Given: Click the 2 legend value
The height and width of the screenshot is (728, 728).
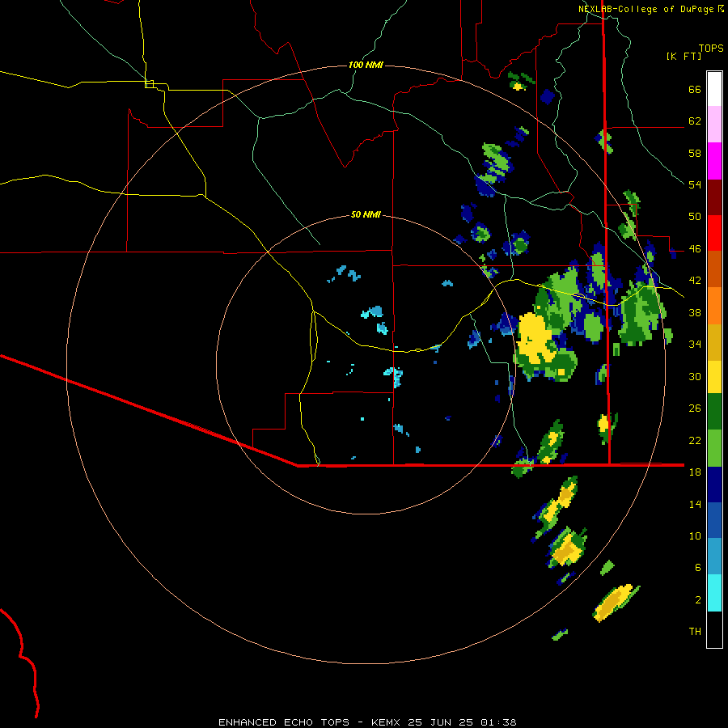Looking at the screenshot, I should pyautogui.click(x=698, y=600).
